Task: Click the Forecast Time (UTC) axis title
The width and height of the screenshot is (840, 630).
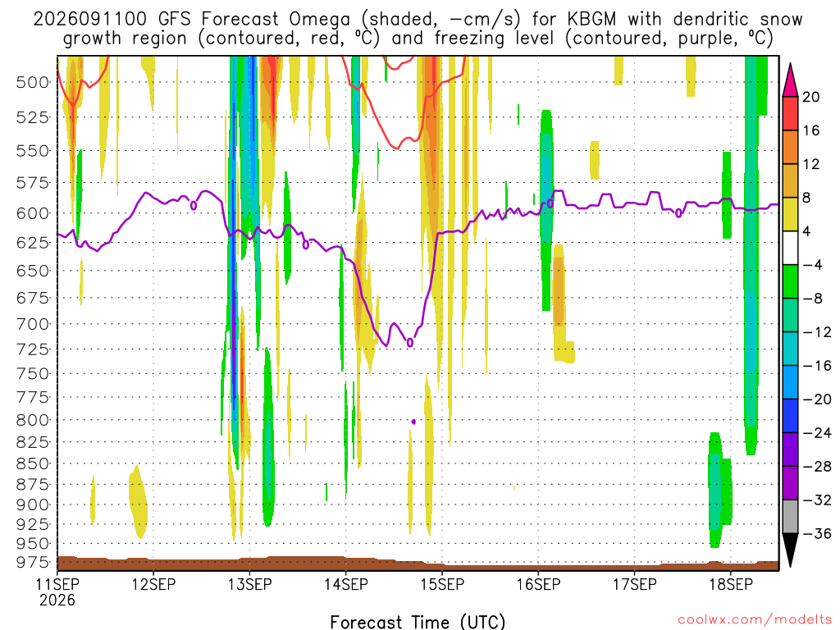Action: [x=418, y=622]
